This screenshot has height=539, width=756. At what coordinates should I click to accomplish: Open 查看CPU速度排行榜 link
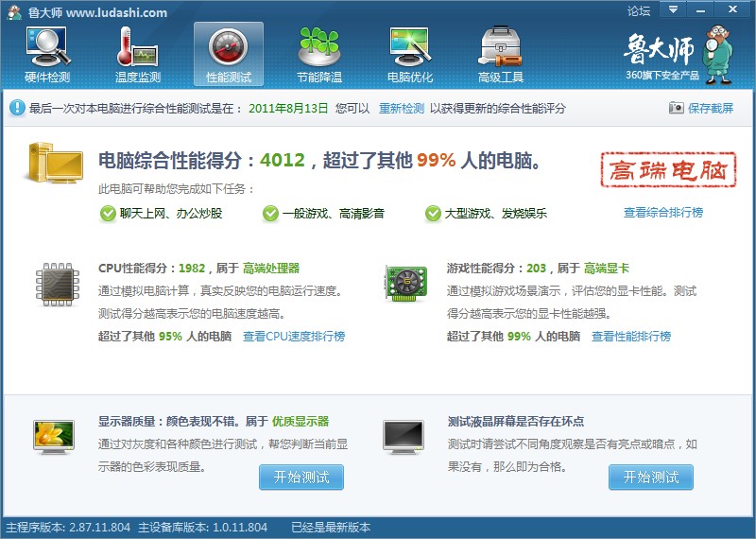pyautogui.click(x=294, y=337)
